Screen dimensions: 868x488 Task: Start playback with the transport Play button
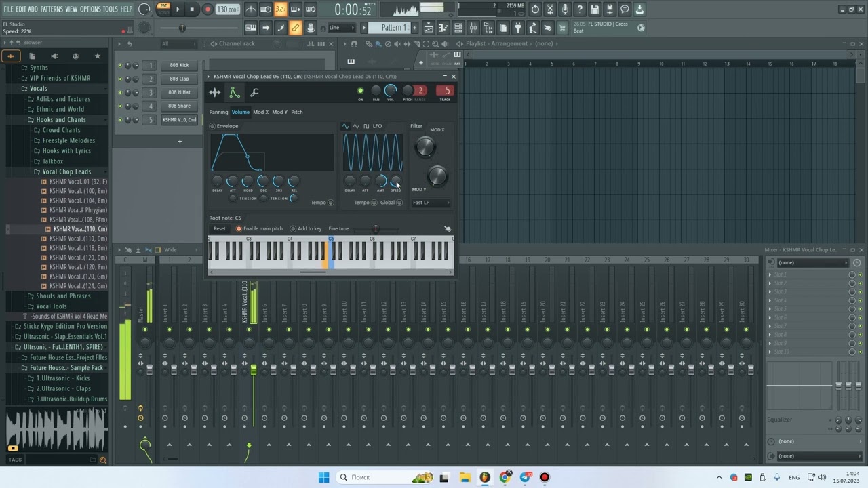(178, 9)
